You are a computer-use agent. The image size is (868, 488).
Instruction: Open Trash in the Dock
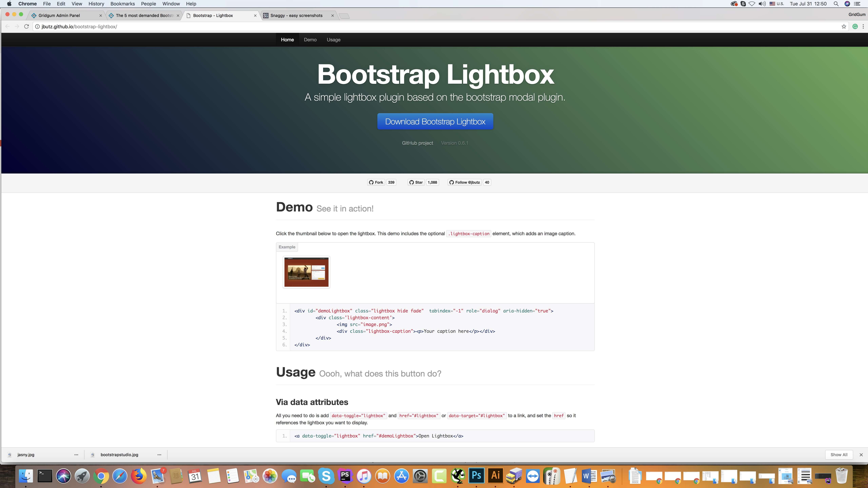842,476
